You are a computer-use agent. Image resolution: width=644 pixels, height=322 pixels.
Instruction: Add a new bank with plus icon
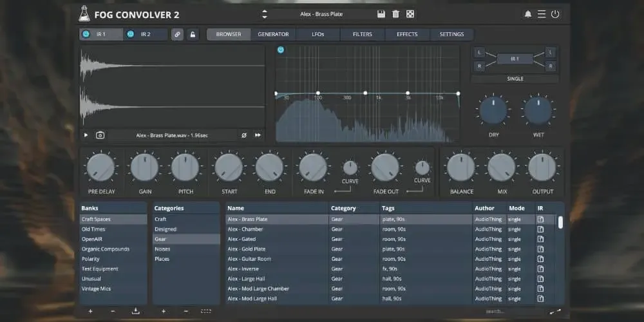[90, 311]
